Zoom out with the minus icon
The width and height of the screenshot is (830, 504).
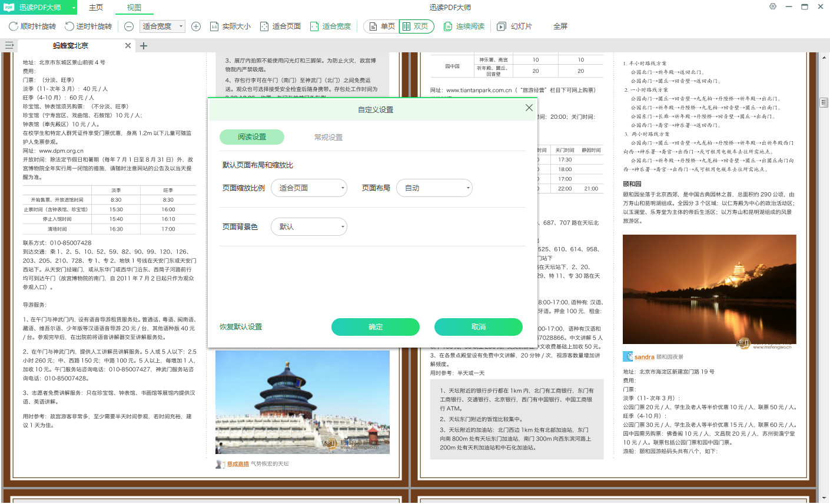point(129,26)
